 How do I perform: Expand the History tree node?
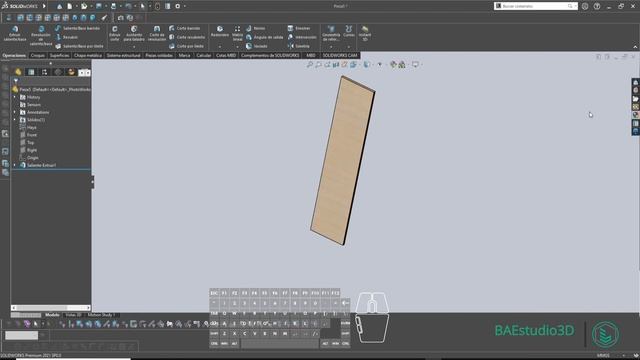point(15,97)
